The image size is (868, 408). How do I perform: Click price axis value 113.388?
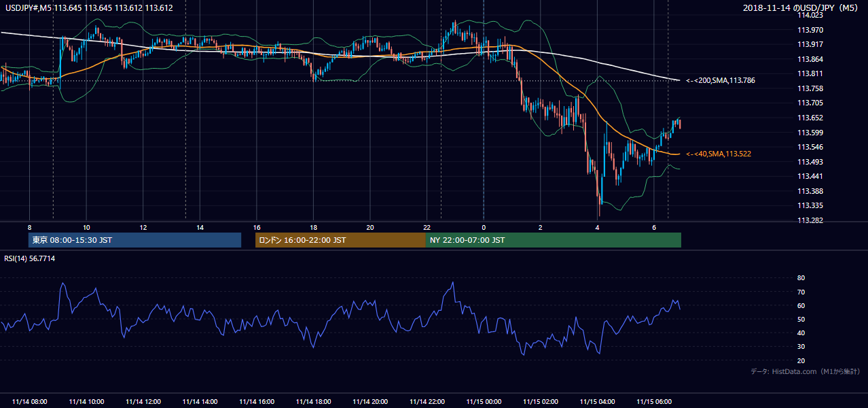point(811,191)
